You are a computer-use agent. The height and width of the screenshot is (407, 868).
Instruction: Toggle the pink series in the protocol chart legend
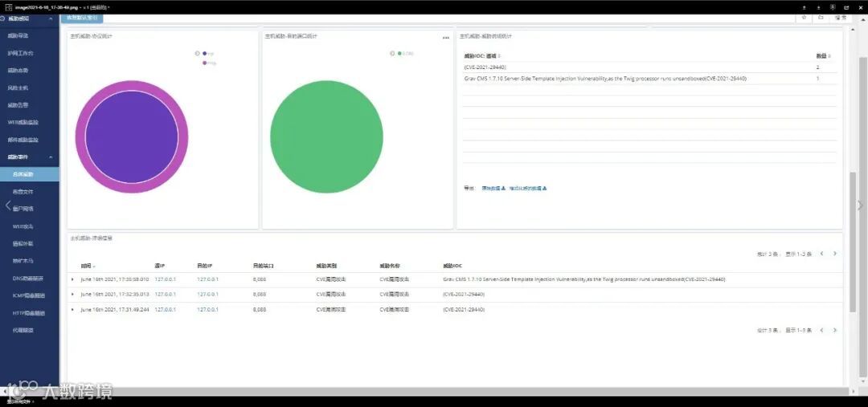(x=209, y=63)
